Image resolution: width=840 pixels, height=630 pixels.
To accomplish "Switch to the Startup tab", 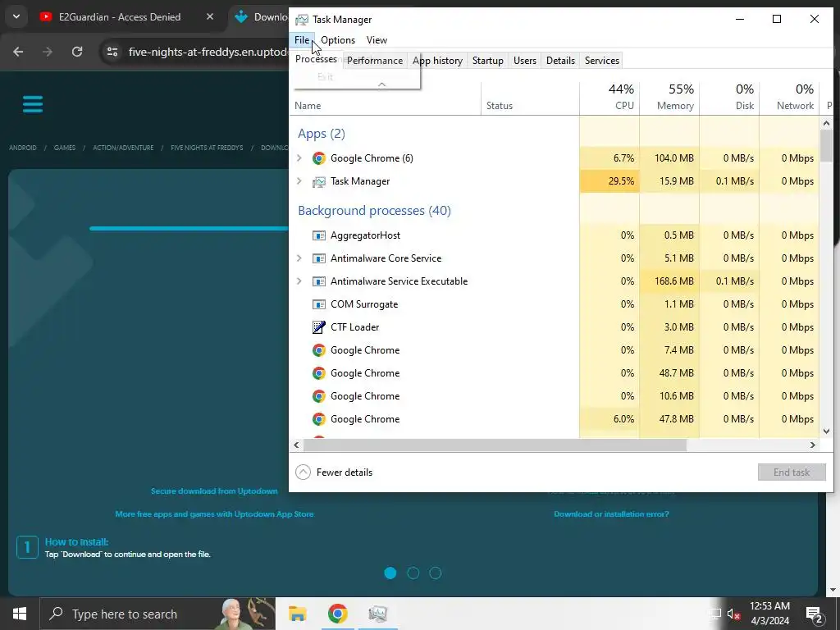I will (487, 61).
